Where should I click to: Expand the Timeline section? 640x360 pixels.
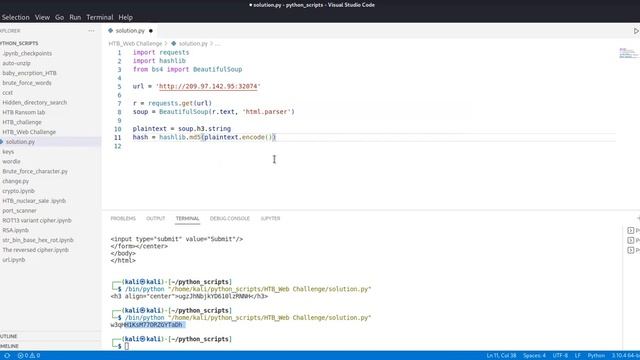pos(9,346)
